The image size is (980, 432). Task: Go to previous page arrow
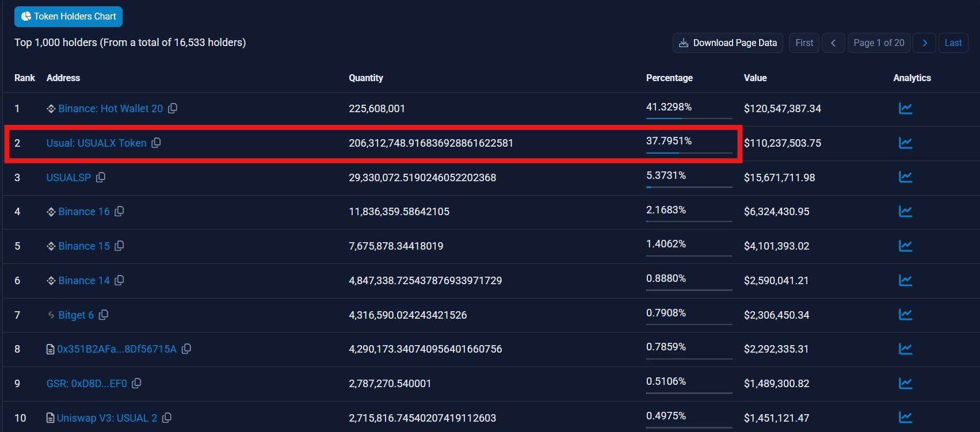(x=833, y=43)
